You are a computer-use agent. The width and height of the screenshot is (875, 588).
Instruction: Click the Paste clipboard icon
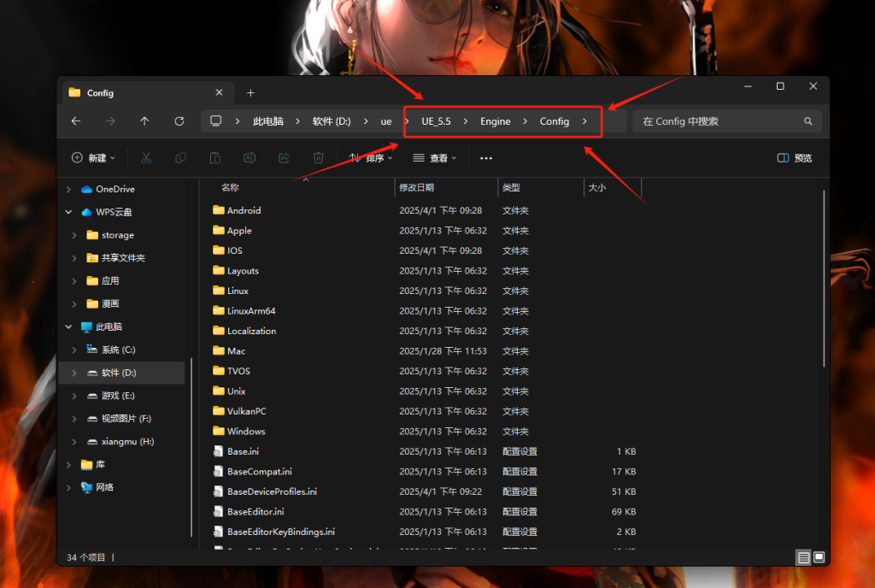pos(215,158)
